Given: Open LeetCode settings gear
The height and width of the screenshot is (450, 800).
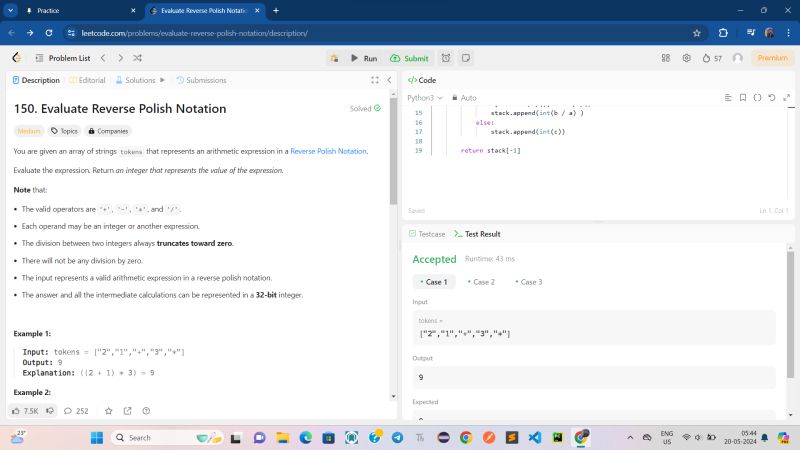Looking at the screenshot, I should [x=686, y=58].
